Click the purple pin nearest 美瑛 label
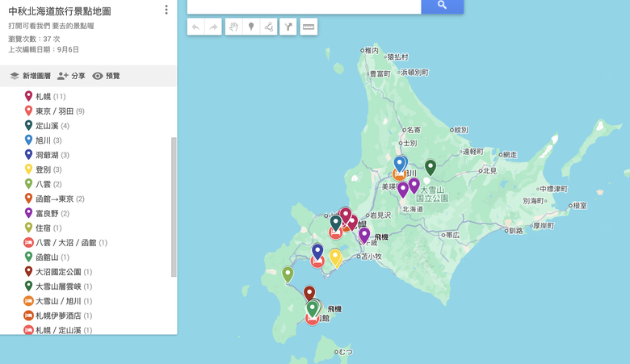Screen dimensions: 630x364 point(402,190)
